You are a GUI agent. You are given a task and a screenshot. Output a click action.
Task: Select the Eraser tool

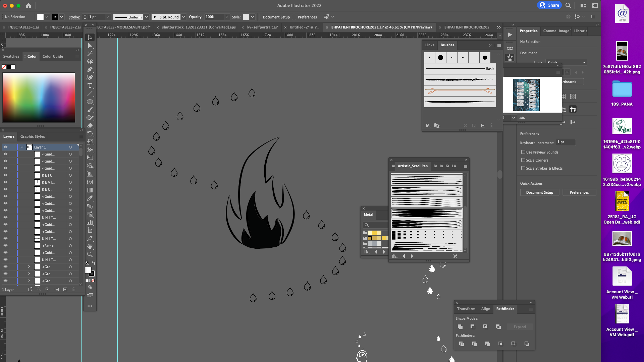tap(90, 126)
